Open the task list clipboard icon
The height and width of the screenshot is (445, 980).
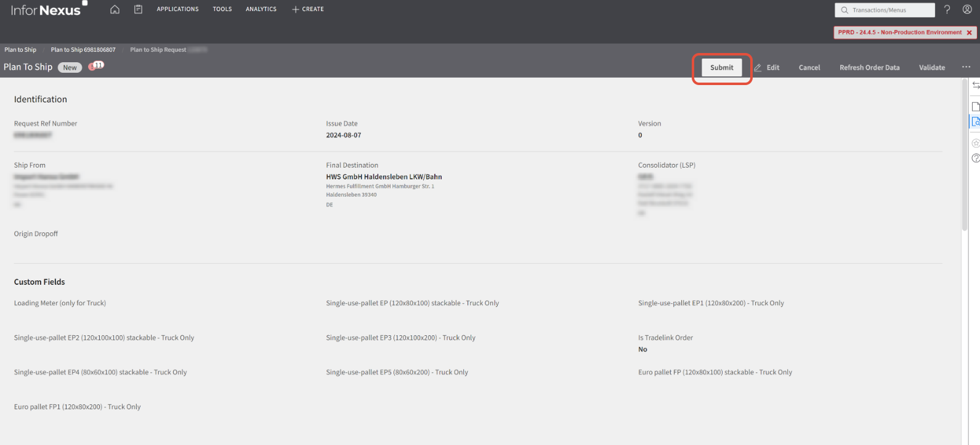[x=139, y=9]
